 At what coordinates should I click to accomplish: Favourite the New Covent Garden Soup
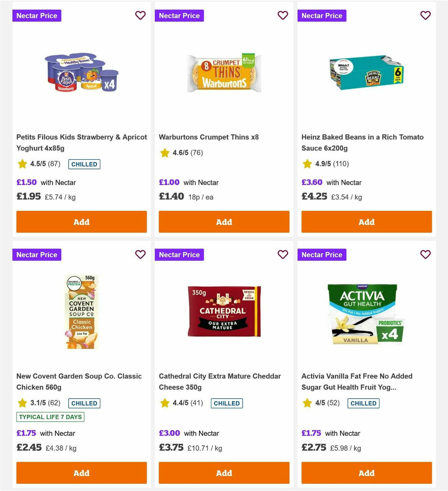point(140,254)
